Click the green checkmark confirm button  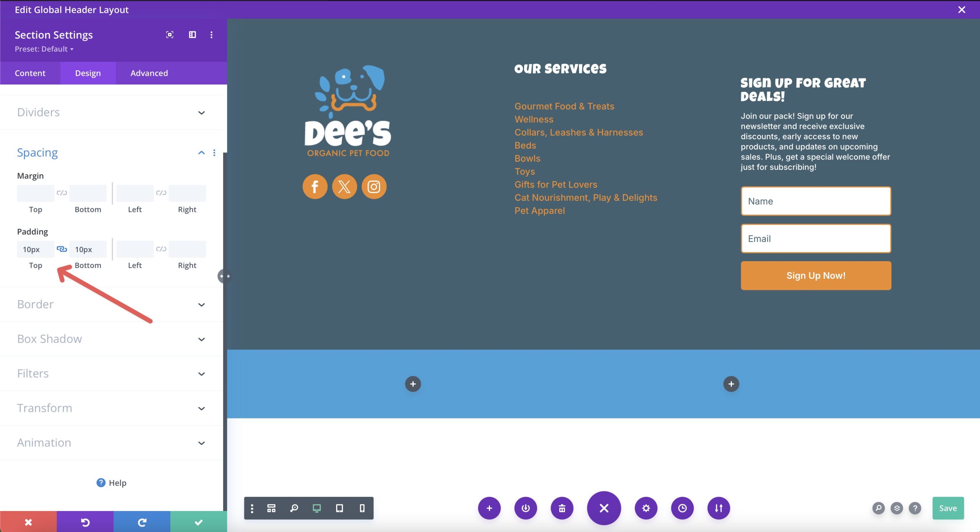[x=198, y=522]
